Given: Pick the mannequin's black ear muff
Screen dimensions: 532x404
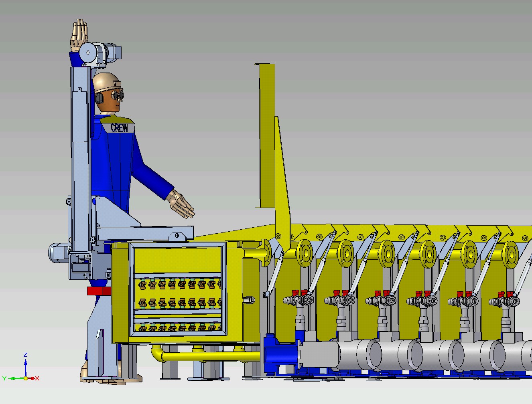Looking at the screenshot, I should [99, 98].
